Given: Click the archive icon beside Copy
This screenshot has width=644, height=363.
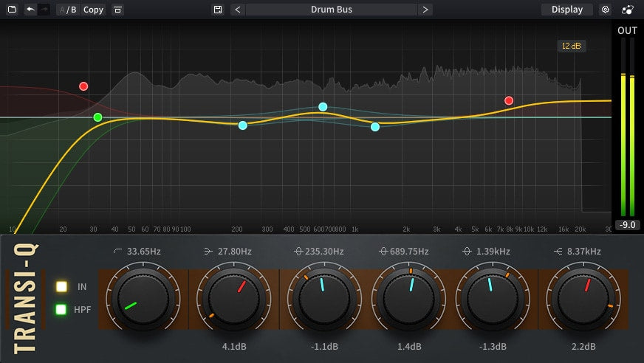Looking at the screenshot, I should point(117,10).
